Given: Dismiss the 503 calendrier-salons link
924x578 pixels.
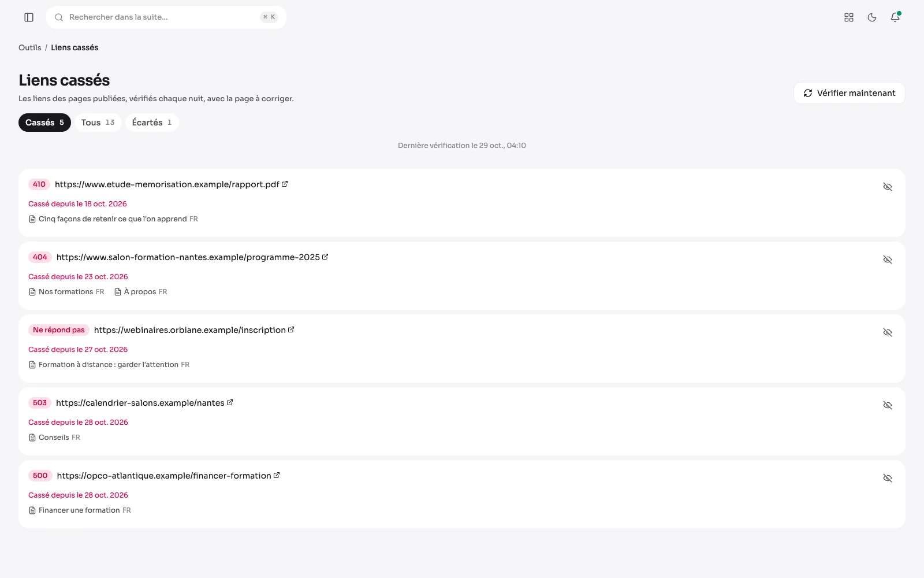Looking at the screenshot, I should tap(888, 405).
